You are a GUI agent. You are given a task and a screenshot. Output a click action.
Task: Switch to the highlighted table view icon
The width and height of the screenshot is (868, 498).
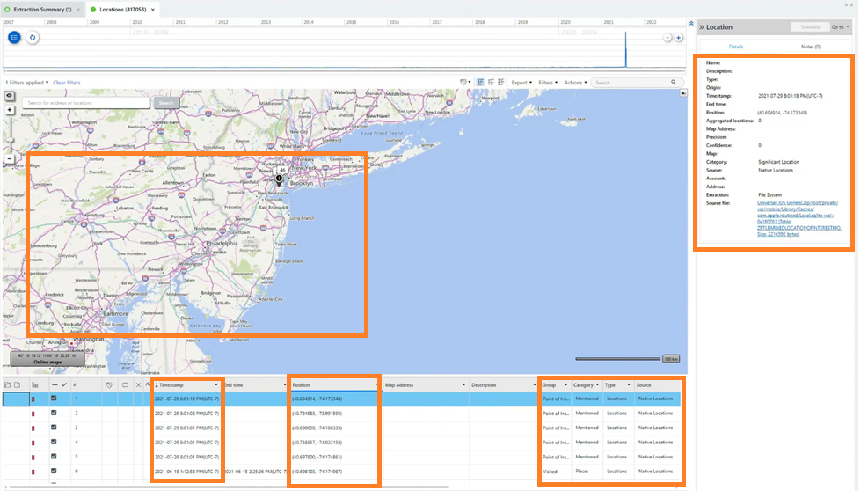click(480, 82)
